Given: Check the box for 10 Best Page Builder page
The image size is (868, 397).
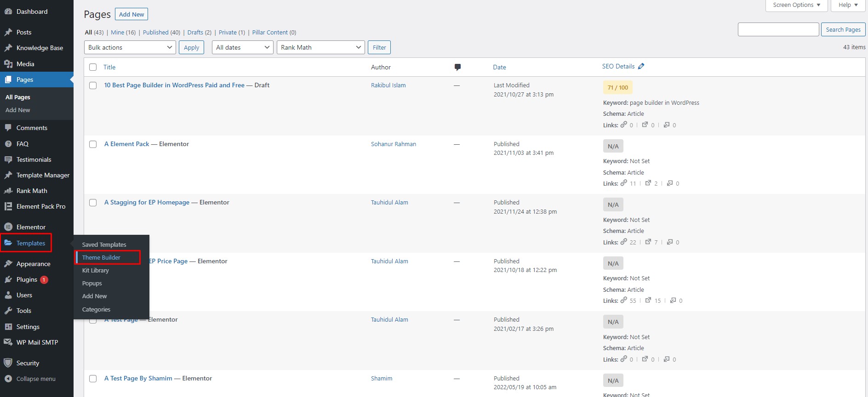Looking at the screenshot, I should click(x=93, y=85).
